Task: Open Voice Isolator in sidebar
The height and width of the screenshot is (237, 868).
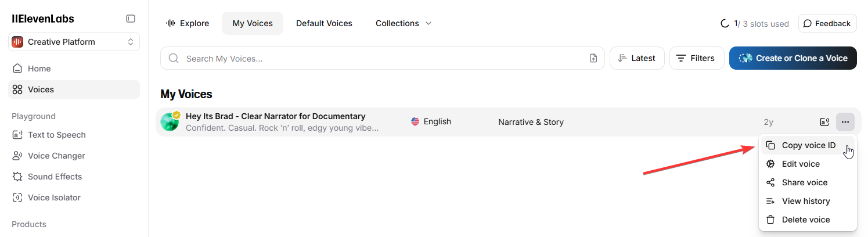Action: click(54, 198)
